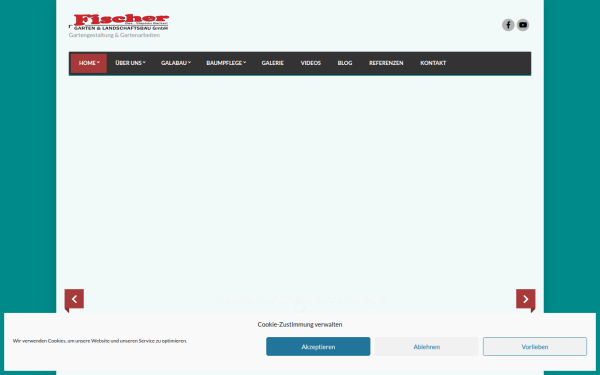Viewport: 600px width, 375px height.
Task: Go to previous slide arrow
Action: [74, 299]
